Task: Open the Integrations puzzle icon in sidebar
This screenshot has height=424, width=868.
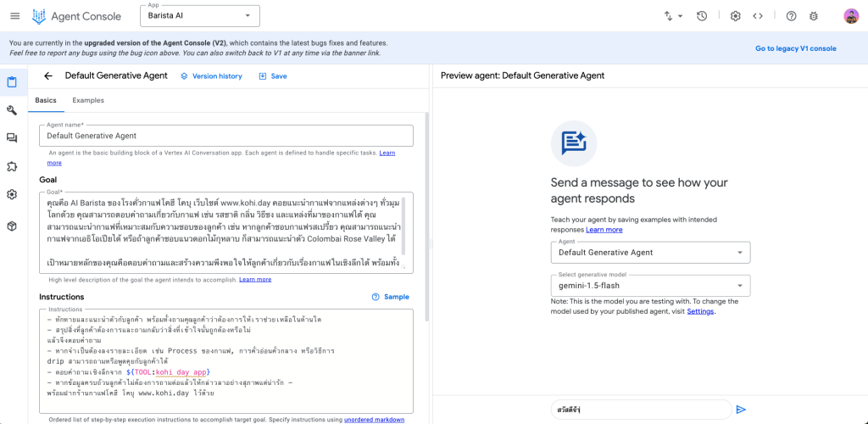Action: pos(12,166)
